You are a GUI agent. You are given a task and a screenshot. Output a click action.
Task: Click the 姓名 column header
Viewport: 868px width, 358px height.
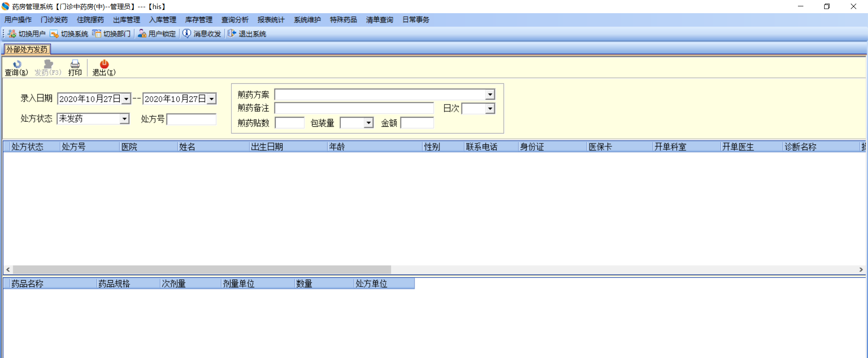pyautogui.click(x=214, y=147)
